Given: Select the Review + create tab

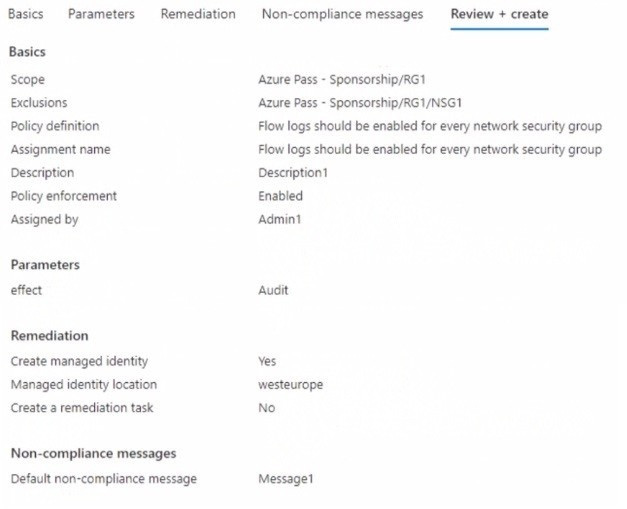Looking at the screenshot, I should tap(499, 14).
